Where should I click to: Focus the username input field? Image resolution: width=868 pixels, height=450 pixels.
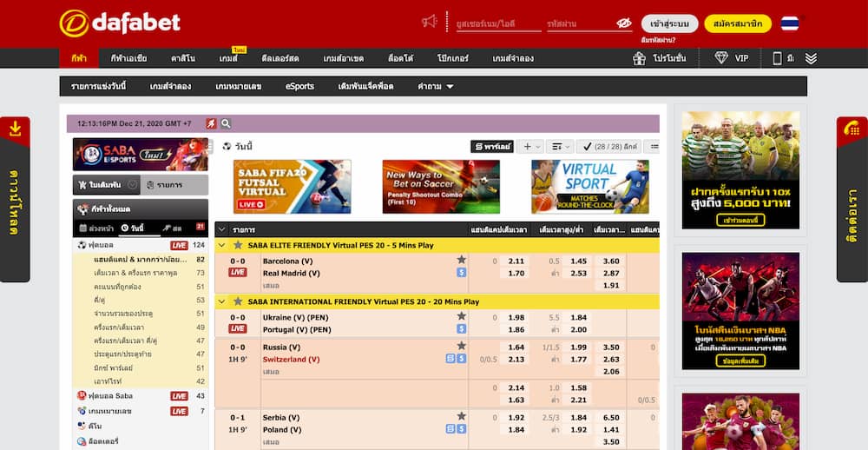click(x=498, y=23)
